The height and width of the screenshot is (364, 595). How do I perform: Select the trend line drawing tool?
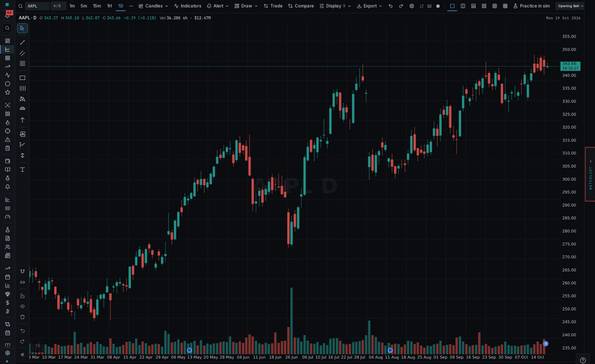[x=22, y=43]
